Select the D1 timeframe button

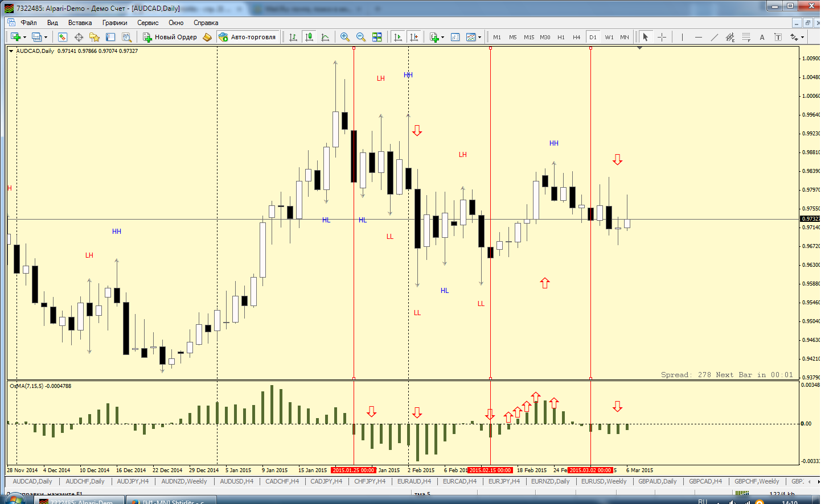(593, 37)
